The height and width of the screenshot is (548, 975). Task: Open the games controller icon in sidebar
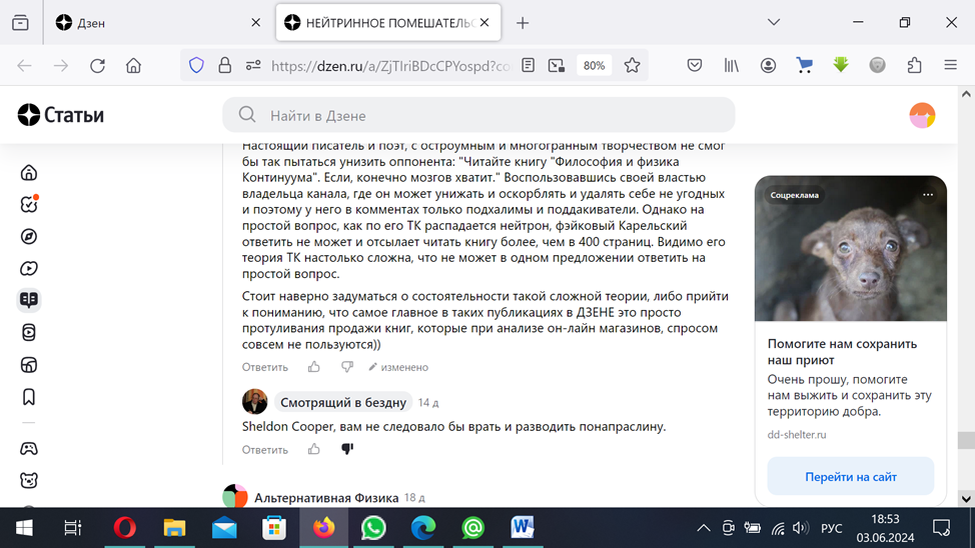coord(29,448)
